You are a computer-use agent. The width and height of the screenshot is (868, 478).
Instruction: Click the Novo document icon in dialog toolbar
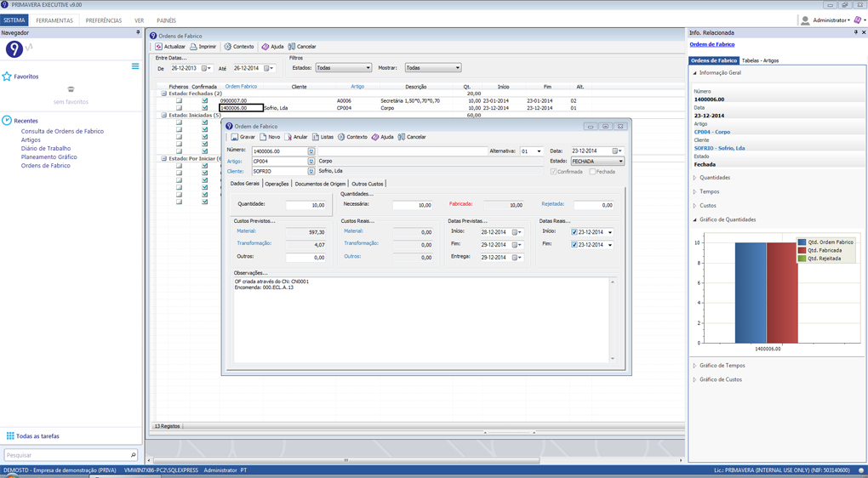click(x=263, y=137)
